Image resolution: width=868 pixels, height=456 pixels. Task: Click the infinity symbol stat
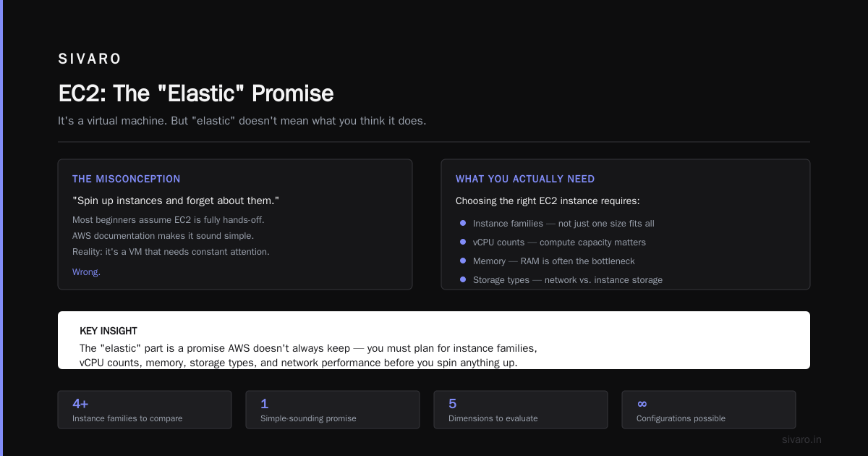tap(642, 404)
